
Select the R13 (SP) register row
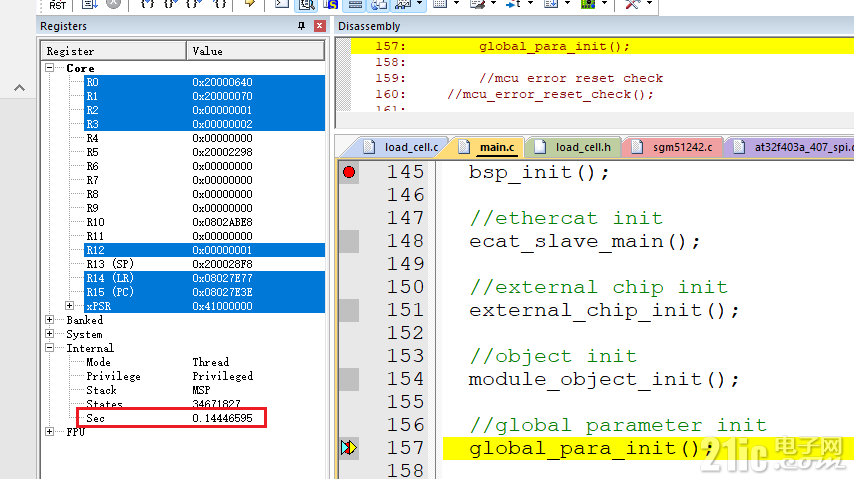pyautogui.click(x=205, y=264)
